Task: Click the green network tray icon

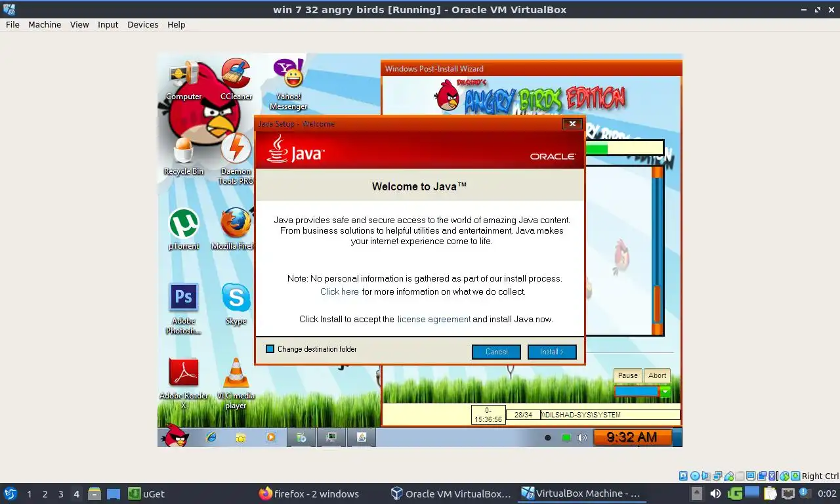Action: click(566, 438)
